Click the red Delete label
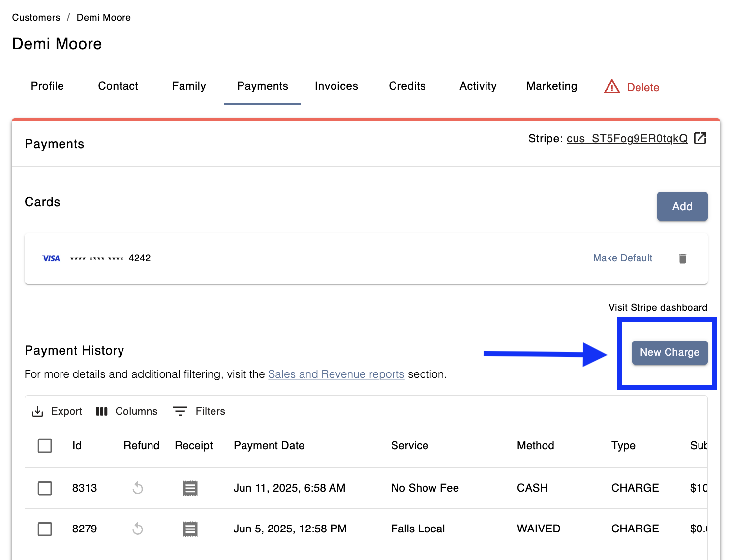729x560 pixels. 643,87
